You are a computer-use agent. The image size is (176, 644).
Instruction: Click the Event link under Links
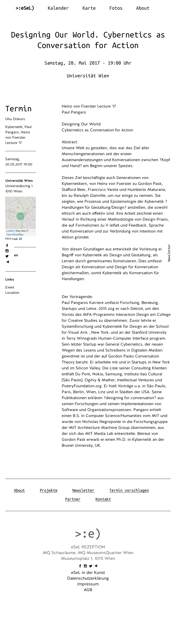10,287
